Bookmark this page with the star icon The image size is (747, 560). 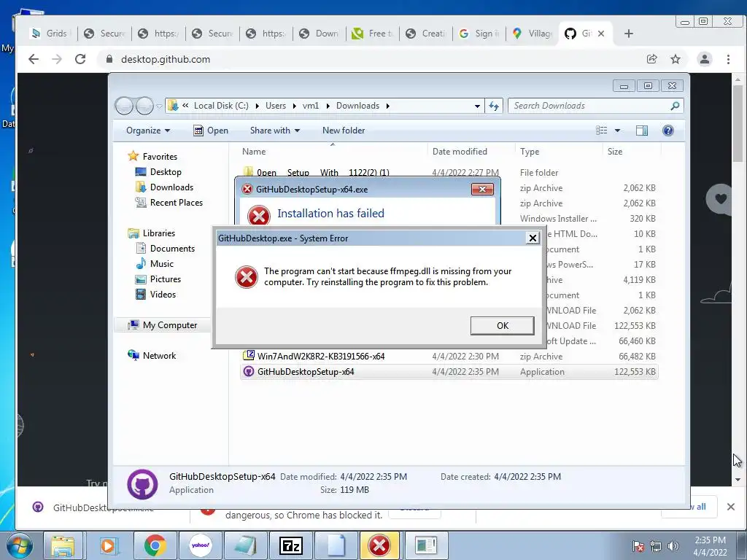point(675,59)
